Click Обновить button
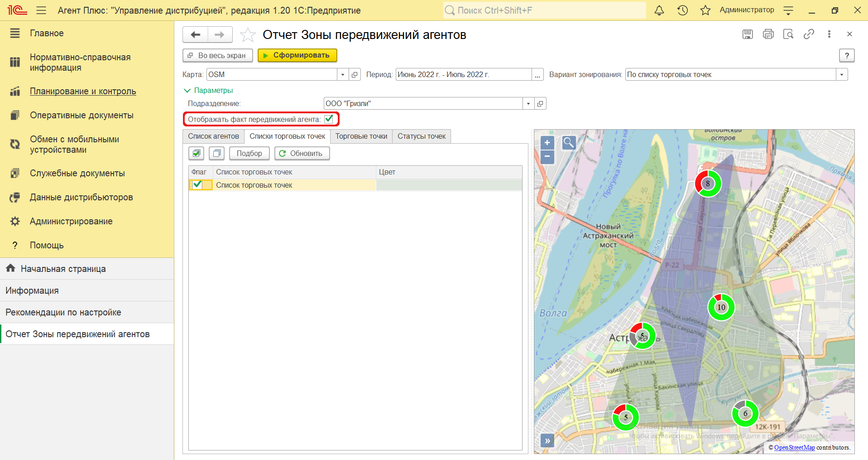 302,153
